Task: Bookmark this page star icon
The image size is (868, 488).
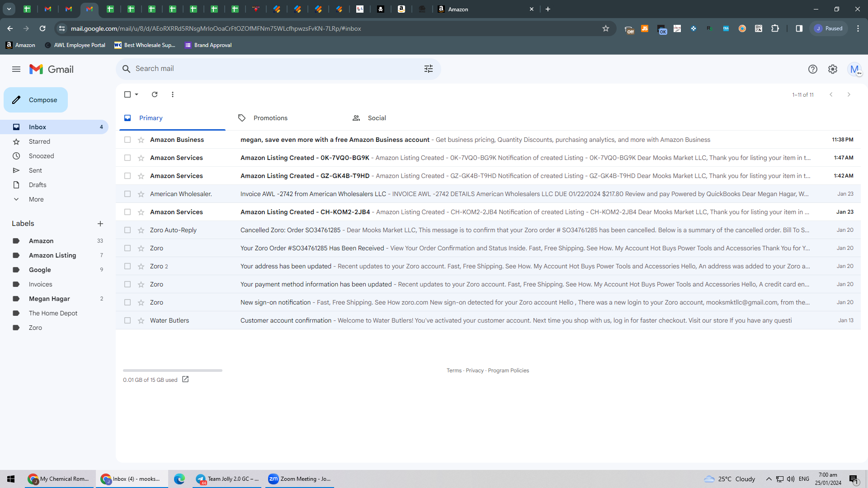Action: tap(606, 28)
